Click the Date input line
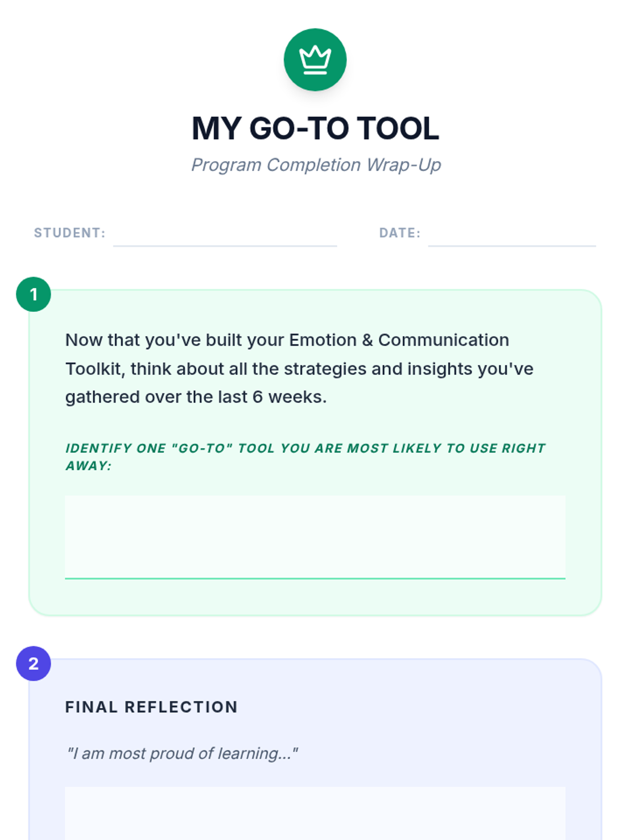This screenshot has height=840, width=630. coord(512,234)
